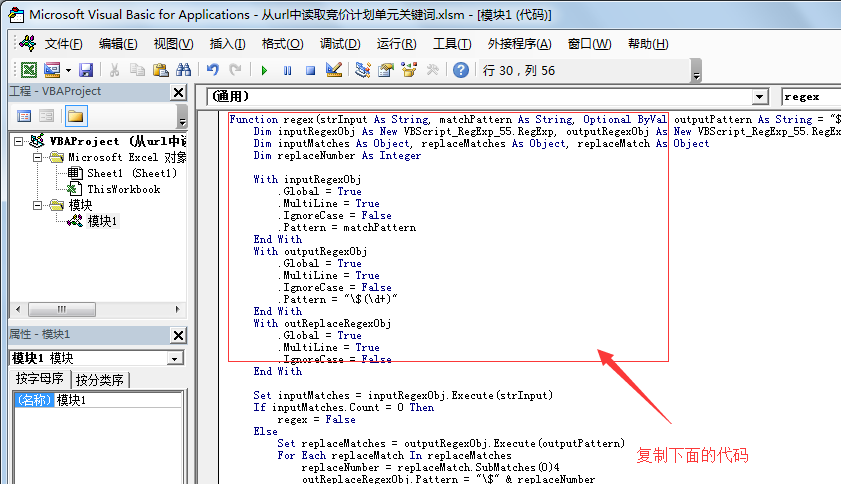Open 模块1 模块 object dropdown
The image size is (841, 484).
pos(175,358)
